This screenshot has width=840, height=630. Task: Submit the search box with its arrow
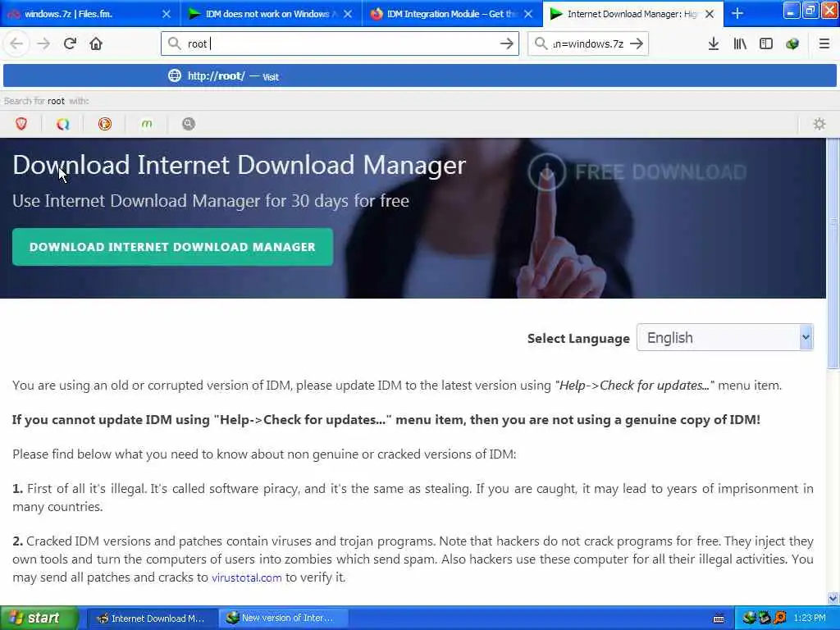point(637,43)
